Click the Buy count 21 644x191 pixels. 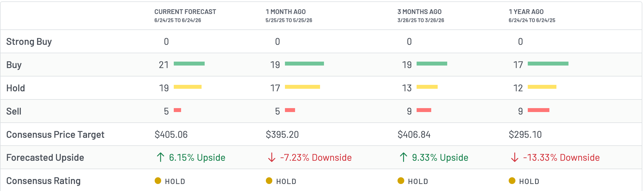[164, 65]
